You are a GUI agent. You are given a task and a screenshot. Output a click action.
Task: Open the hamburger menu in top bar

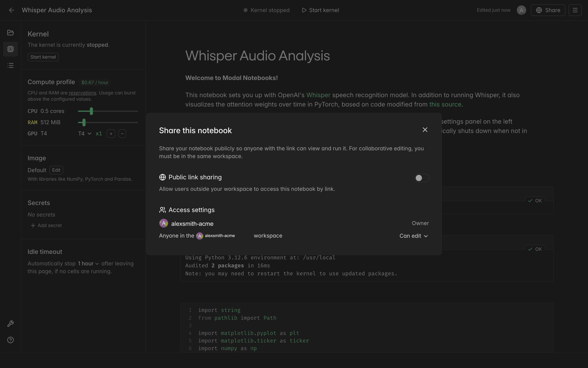coord(575,10)
